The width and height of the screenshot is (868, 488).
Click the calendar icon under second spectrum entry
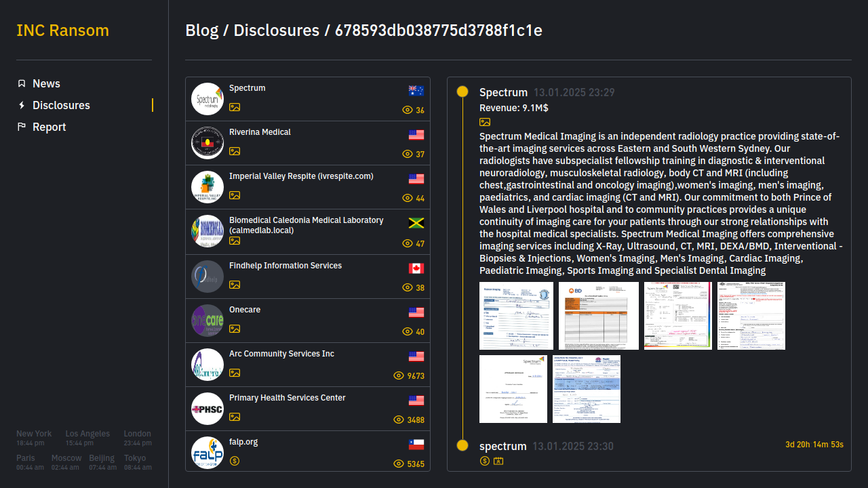pyautogui.click(x=498, y=461)
